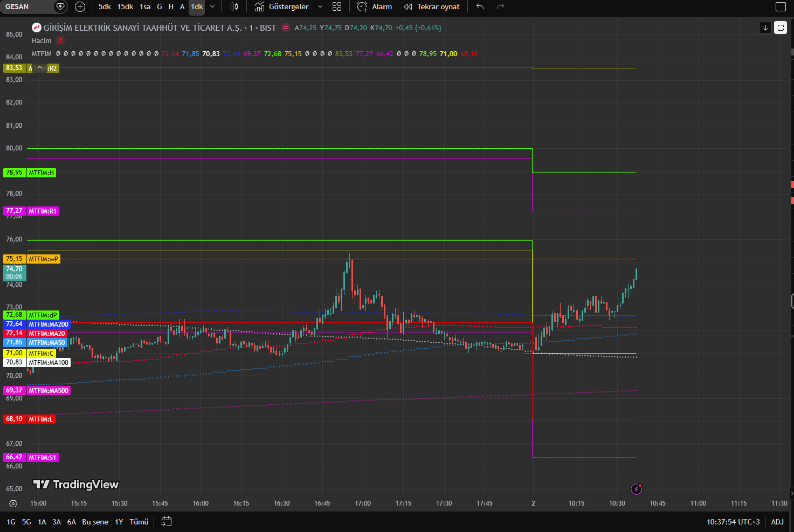Click the 83,53 R2 price label

click(31, 68)
